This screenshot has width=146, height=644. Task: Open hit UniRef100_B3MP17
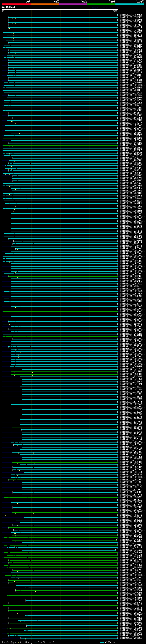[131, 42]
